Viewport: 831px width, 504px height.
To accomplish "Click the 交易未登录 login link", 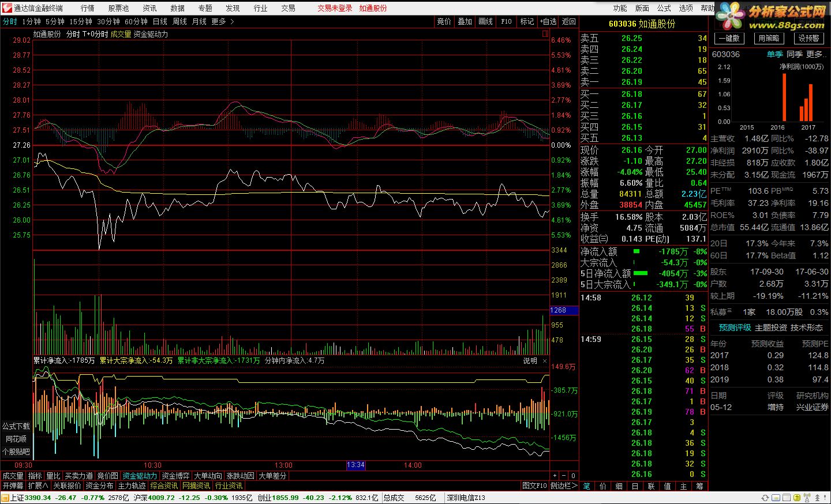I will click(x=335, y=8).
